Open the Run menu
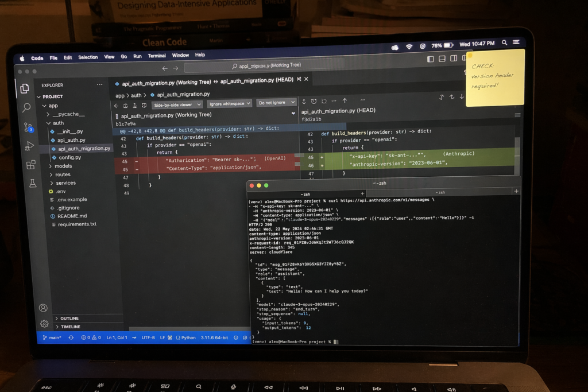 pos(138,56)
